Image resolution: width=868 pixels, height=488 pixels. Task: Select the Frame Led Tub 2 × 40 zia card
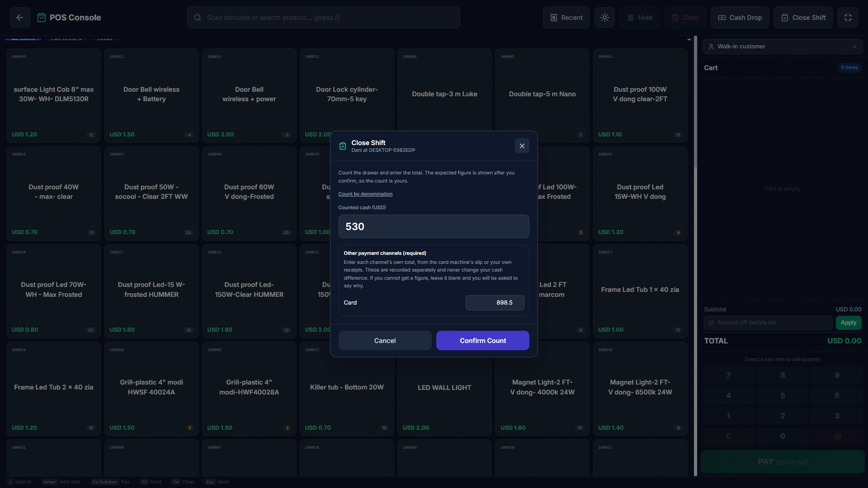coord(54,389)
